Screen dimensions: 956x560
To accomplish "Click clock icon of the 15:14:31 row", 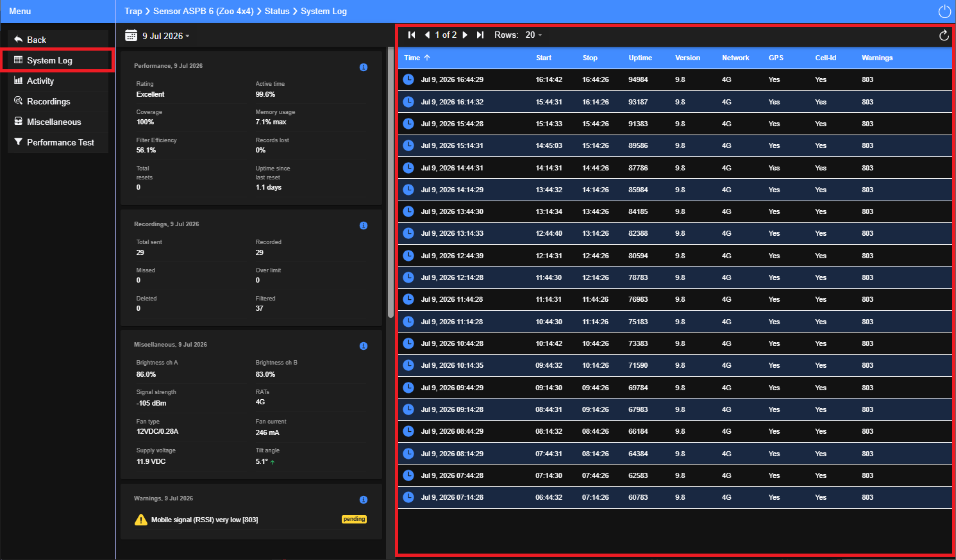I will click(408, 145).
